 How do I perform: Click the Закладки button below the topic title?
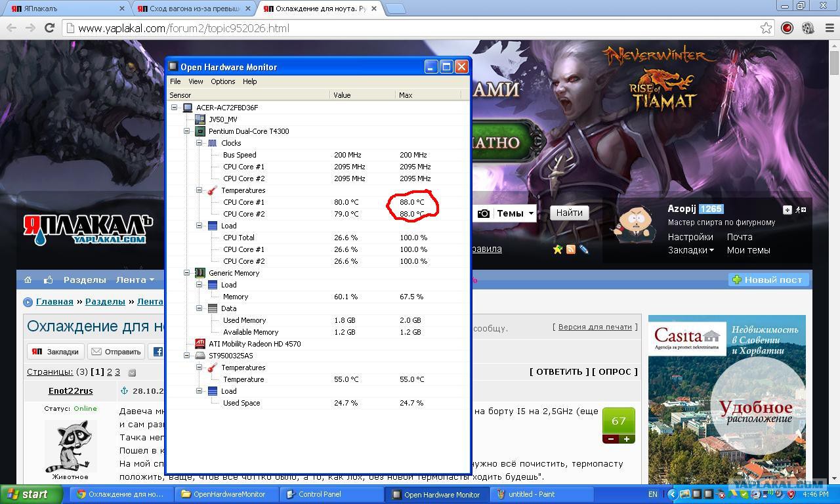pos(56,352)
